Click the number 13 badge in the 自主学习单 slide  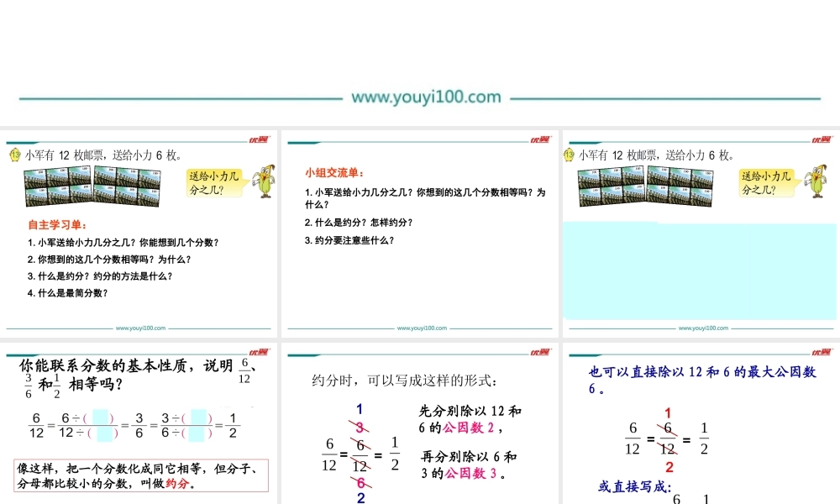coord(15,155)
